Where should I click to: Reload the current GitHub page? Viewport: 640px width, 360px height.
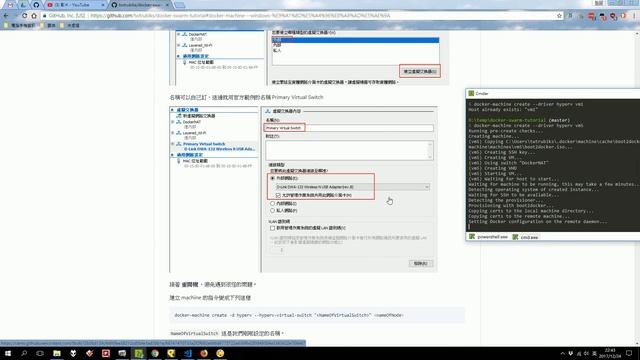[x=25, y=16]
